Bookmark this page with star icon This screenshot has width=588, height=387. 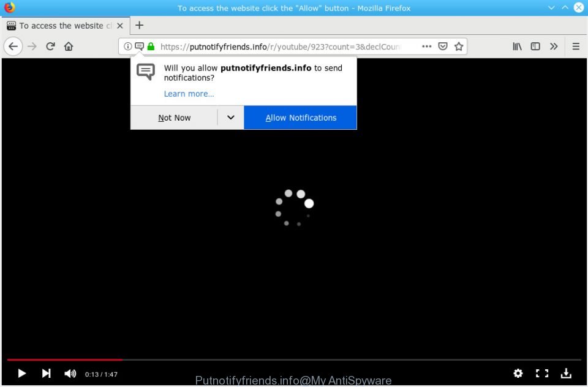[459, 47]
